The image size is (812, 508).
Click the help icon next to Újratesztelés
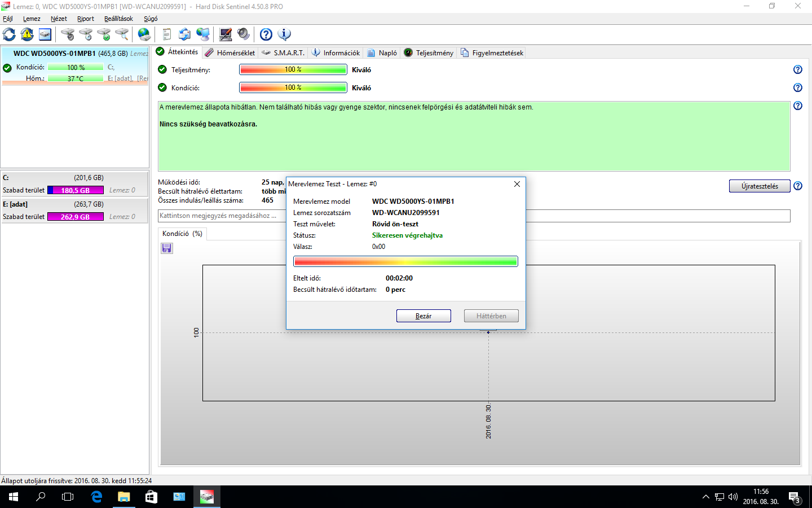coord(798,186)
